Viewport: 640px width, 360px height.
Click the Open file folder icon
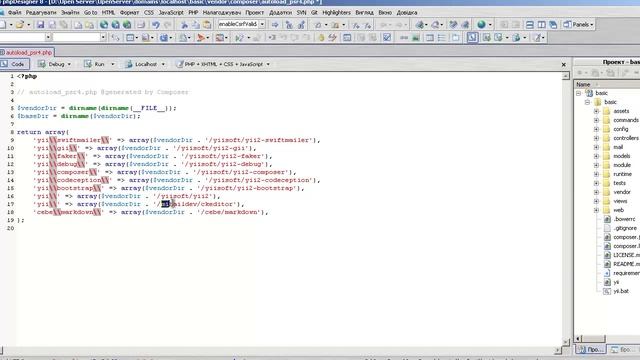[19, 24]
